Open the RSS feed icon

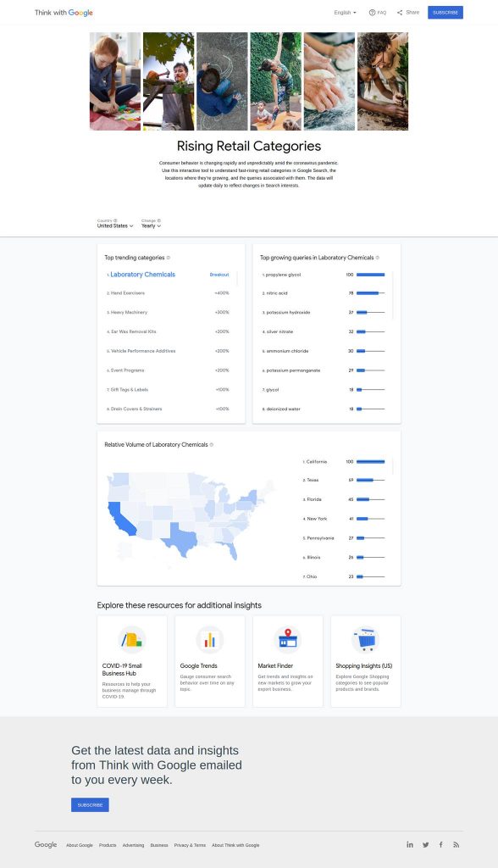[456, 845]
